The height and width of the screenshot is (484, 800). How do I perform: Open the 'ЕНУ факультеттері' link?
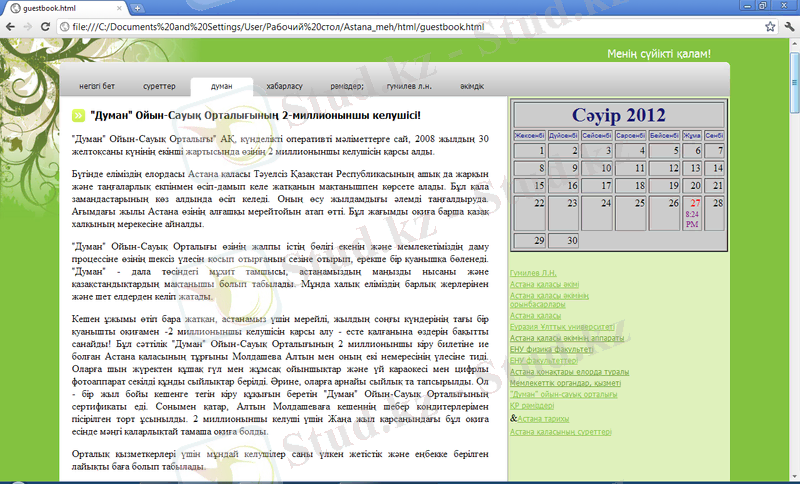[544, 361]
